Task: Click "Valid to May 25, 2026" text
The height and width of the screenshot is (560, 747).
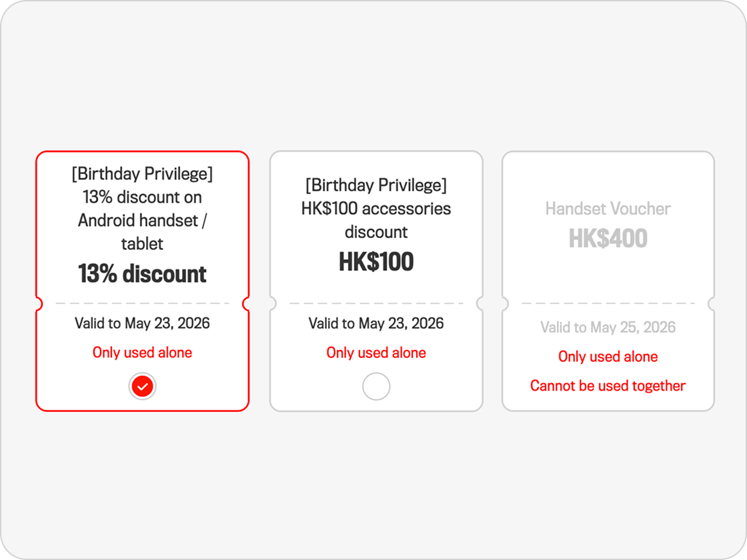Action: tap(608, 327)
